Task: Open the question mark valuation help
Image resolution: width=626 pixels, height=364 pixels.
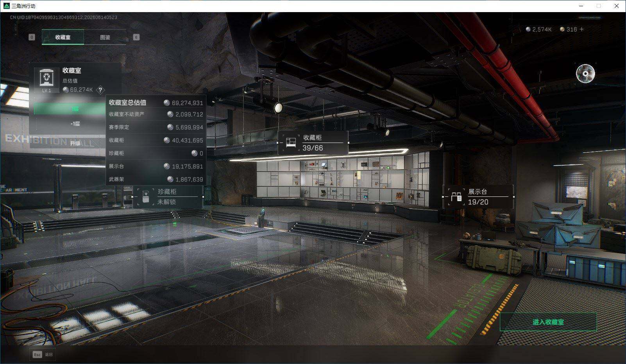Action: pyautogui.click(x=100, y=90)
